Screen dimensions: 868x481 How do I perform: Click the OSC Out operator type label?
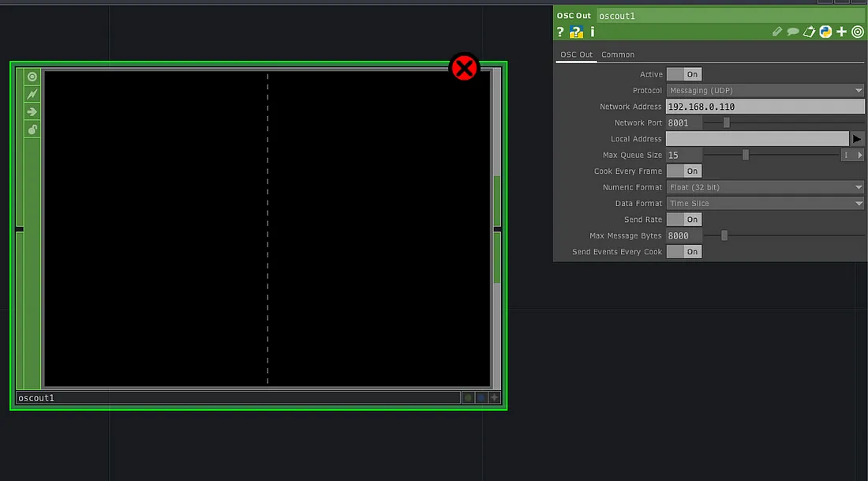coord(574,16)
